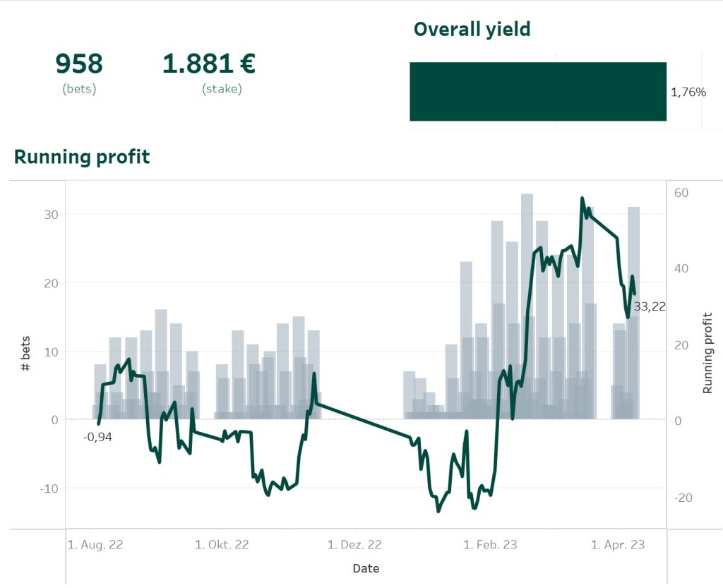
Task: Click the Date axis title
Action: point(366,568)
